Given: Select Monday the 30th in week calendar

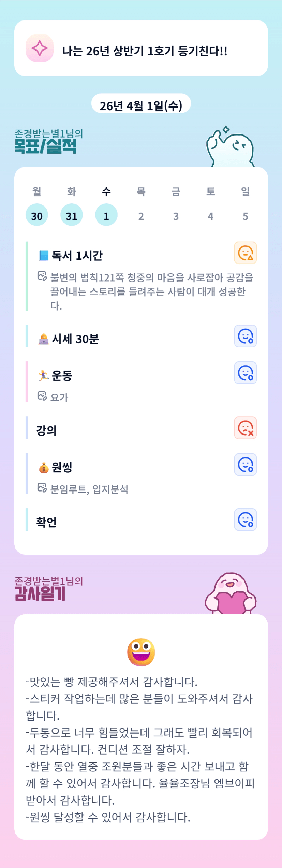Looking at the screenshot, I should click(x=37, y=215).
